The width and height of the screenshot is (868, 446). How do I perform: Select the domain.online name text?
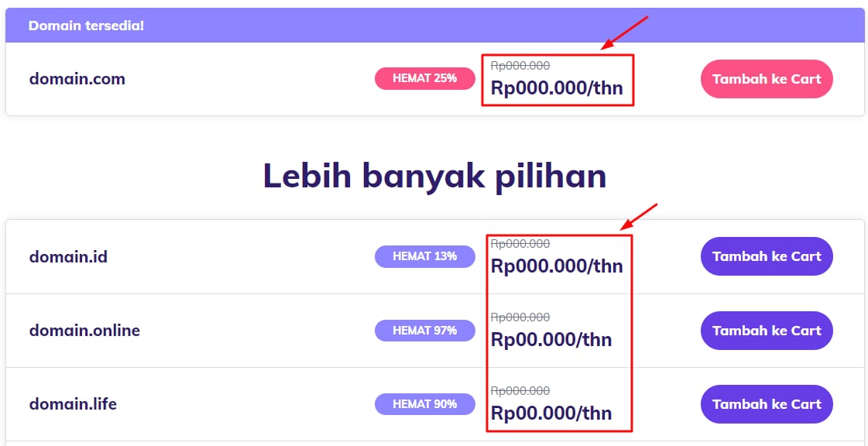[x=84, y=331]
